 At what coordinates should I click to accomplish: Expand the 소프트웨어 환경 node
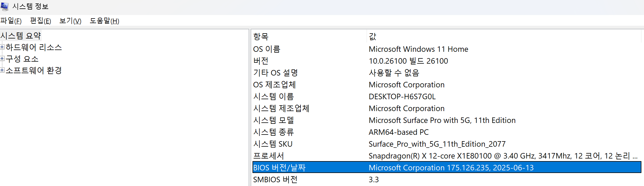tap(2, 70)
